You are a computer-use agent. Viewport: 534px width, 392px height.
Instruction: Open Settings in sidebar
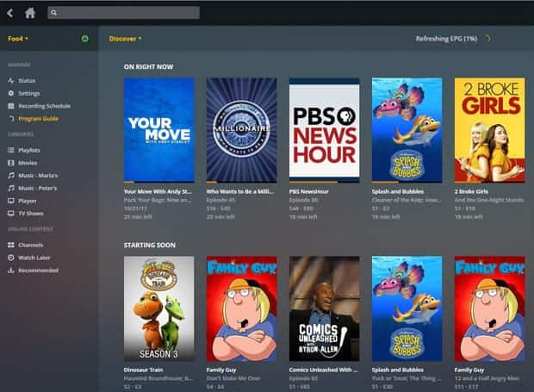click(29, 93)
